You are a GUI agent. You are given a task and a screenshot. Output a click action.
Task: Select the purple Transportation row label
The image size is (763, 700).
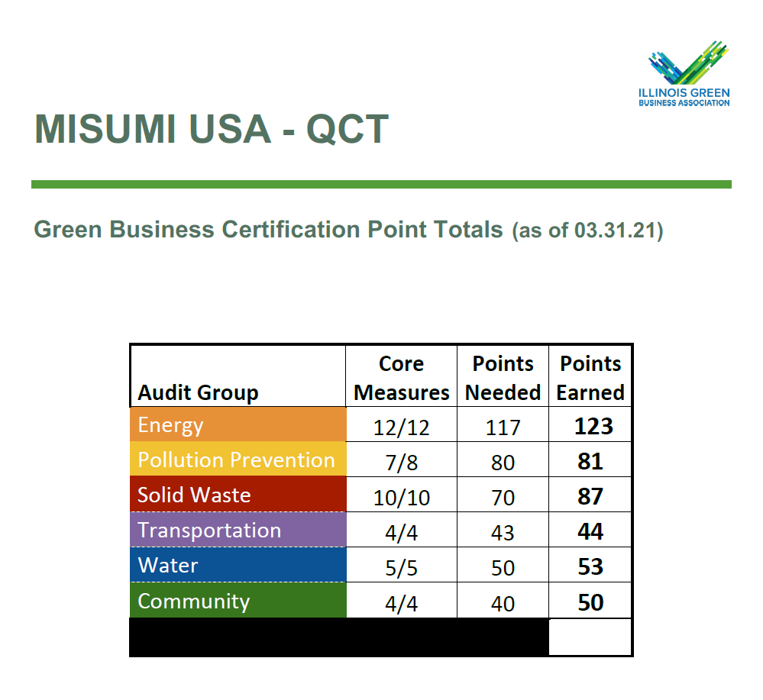(238, 529)
